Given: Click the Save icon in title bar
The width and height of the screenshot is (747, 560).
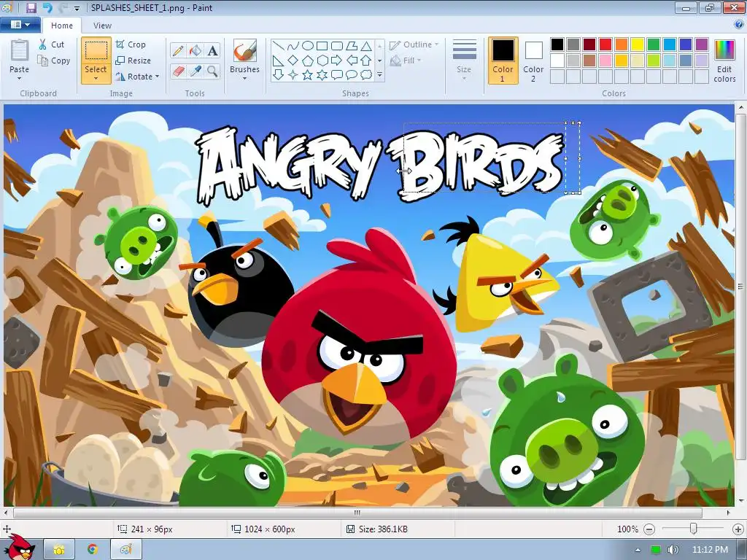Looking at the screenshot, I should [x=31, y=7].
